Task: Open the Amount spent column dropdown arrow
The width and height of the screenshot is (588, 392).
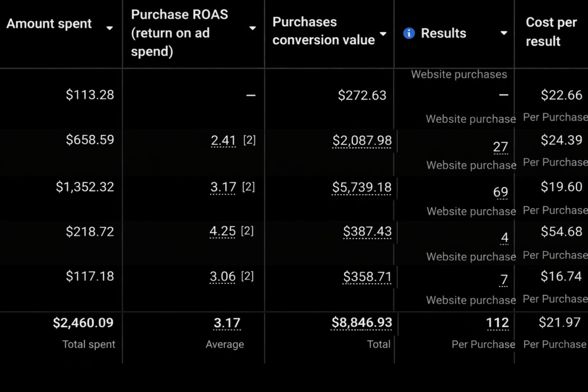Action: point(110,28)
